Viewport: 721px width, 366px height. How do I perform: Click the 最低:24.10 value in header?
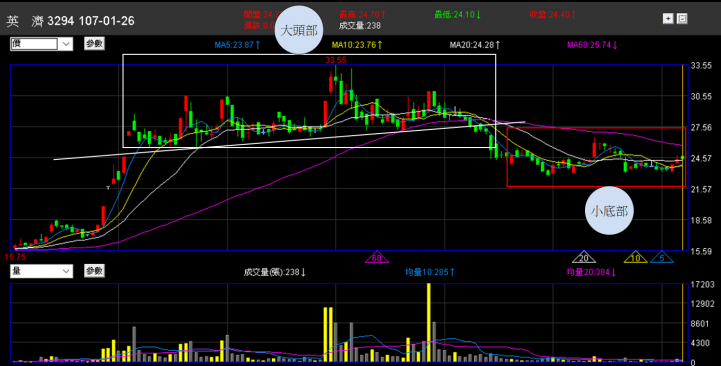pyautogui.click(x=458, y=15)
